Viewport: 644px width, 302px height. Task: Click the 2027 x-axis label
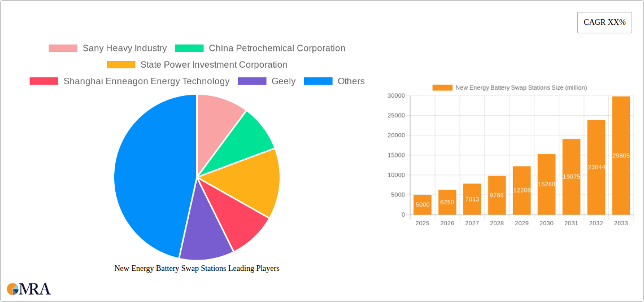[x=472, y=223]
